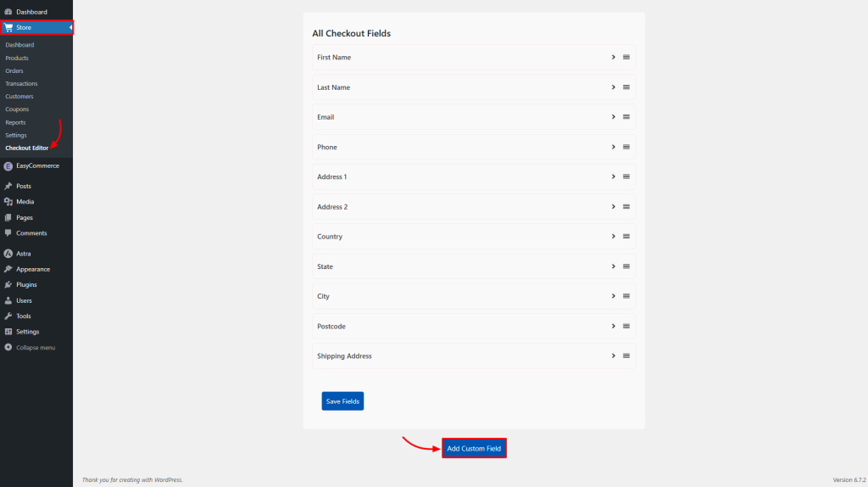The image size is (868, 487).
Task: Click the Shipping Address reorder handle
Action: pyautogui.click(x=626, y=355)
